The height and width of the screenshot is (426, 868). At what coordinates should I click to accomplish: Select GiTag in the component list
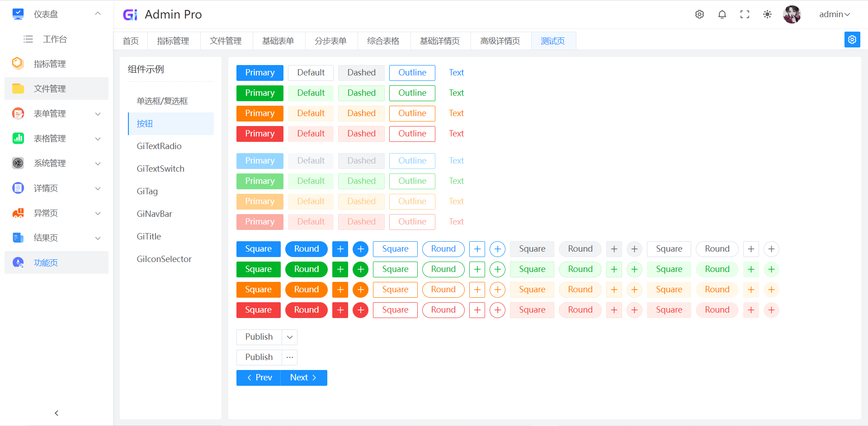tap(147, 191)
